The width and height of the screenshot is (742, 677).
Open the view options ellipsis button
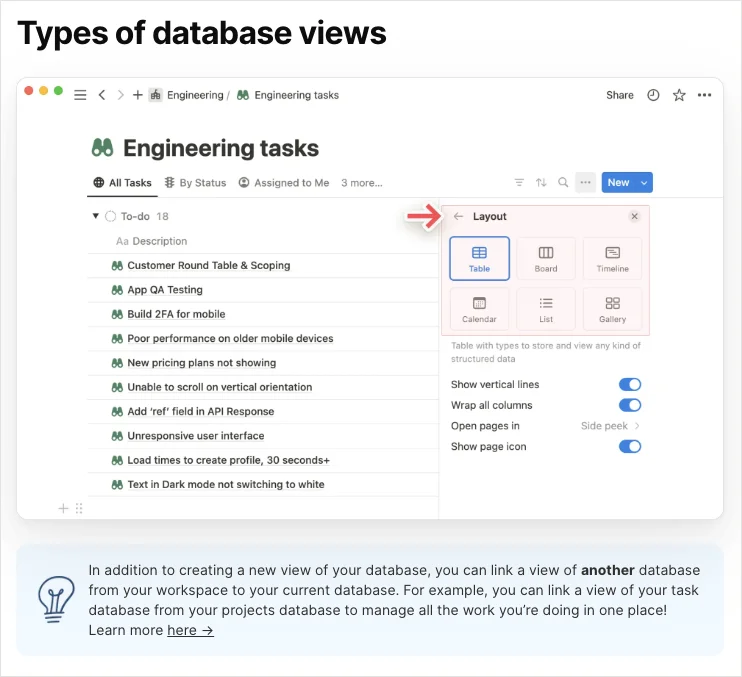coord(585,182)
